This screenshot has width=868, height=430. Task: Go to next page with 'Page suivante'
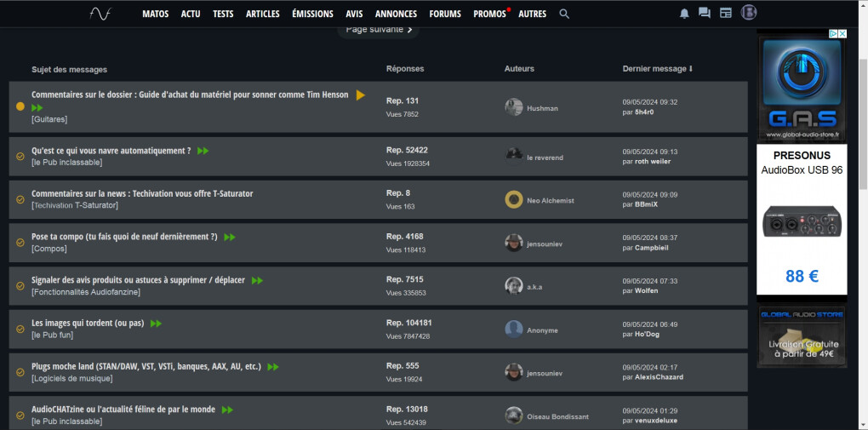coord(378,30)
